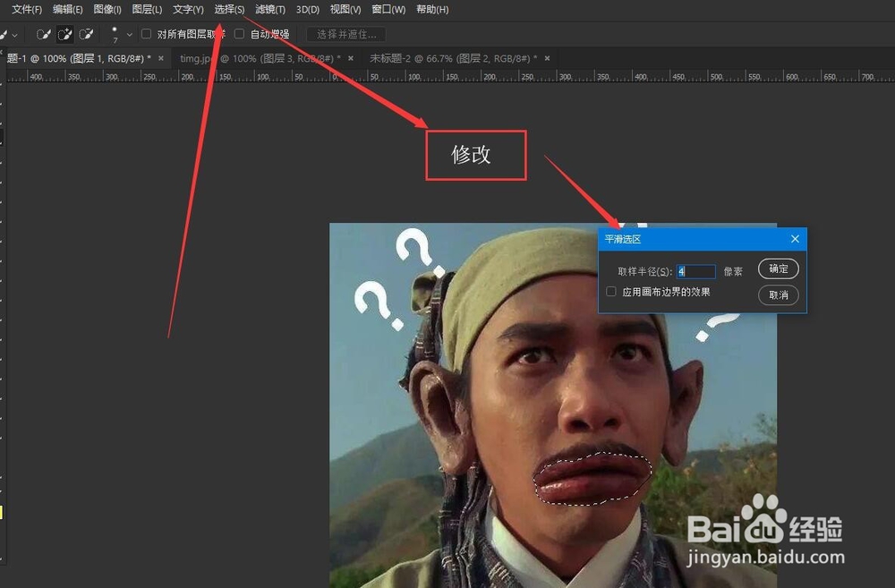Open the 滤镜(T) menu
The image size is (895, 588).
click(x=270, y=9)
